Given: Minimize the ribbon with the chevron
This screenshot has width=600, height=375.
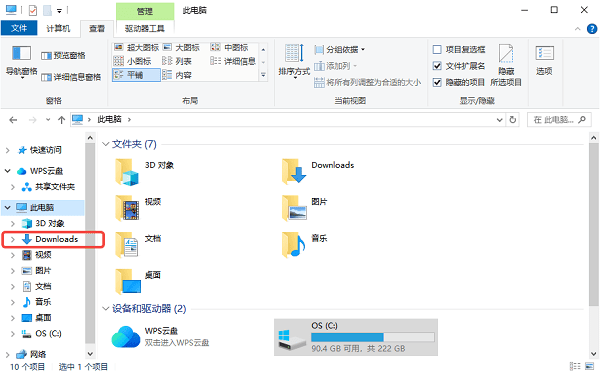Looking at the screenshot, I should tap(577, 29).
